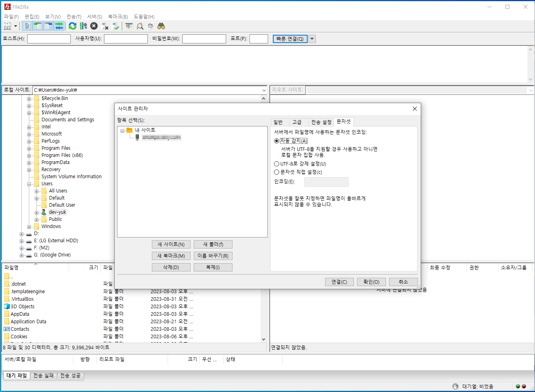The height and width of the screenshot is (392, 535).
Task: Click the 연결(C) button
Action: click(x=339, y=282)
